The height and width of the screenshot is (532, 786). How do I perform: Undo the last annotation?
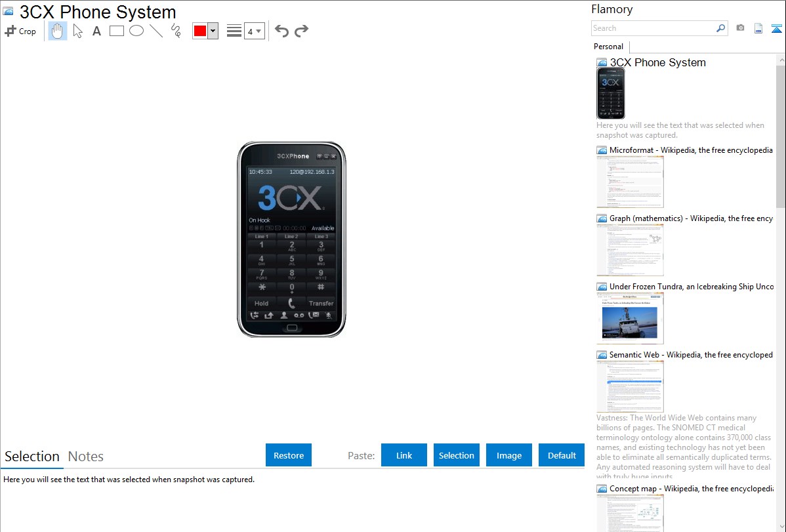click(x=281, y=31)
